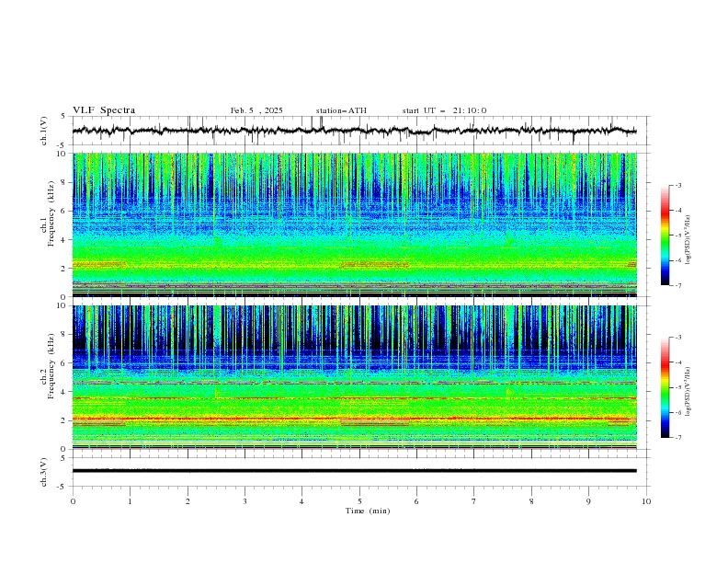The width and height of the screenshot is (728, 563).
Task: Click the "4" frequency tick of ch.2 spectrogram
Action: [x=65, y=392]
